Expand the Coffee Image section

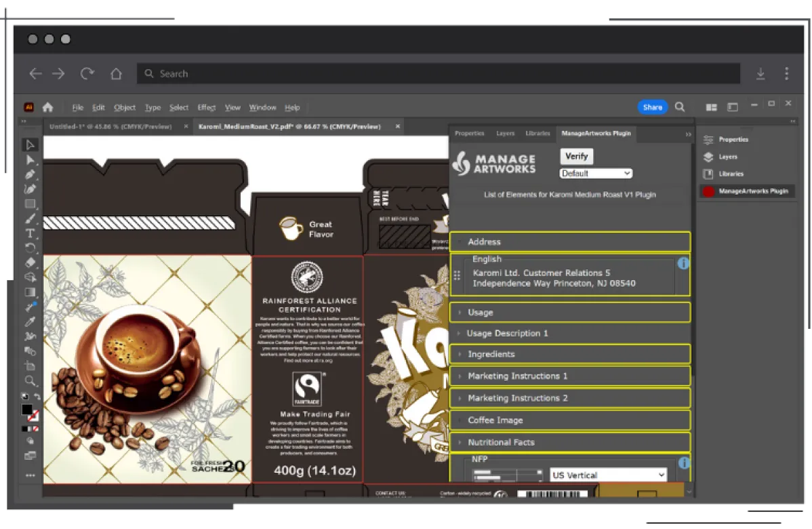click(570, 420)
